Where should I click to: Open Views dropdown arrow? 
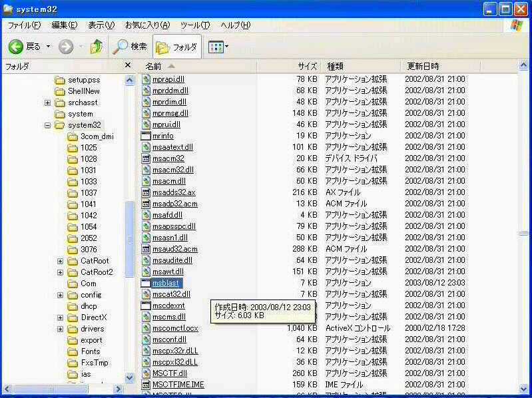(226, 46)
